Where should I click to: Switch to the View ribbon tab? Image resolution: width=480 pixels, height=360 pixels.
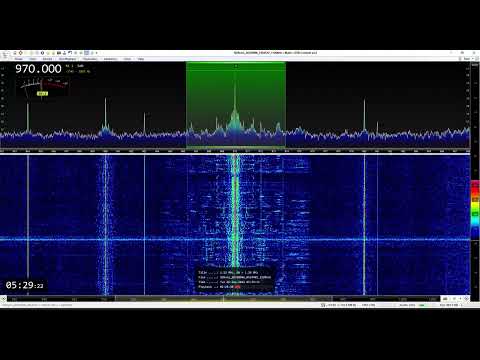coord(33,59)
